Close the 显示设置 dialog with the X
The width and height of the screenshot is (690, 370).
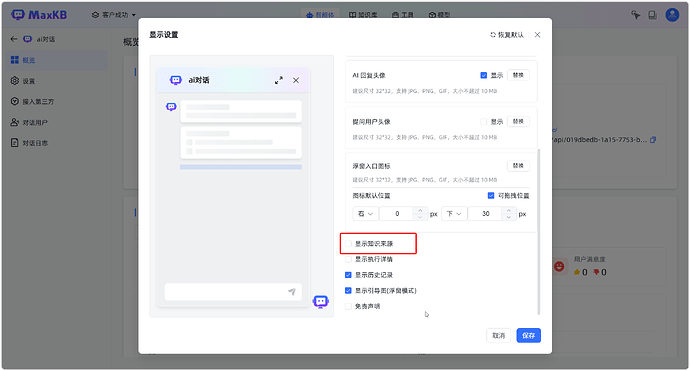(537, 35)
